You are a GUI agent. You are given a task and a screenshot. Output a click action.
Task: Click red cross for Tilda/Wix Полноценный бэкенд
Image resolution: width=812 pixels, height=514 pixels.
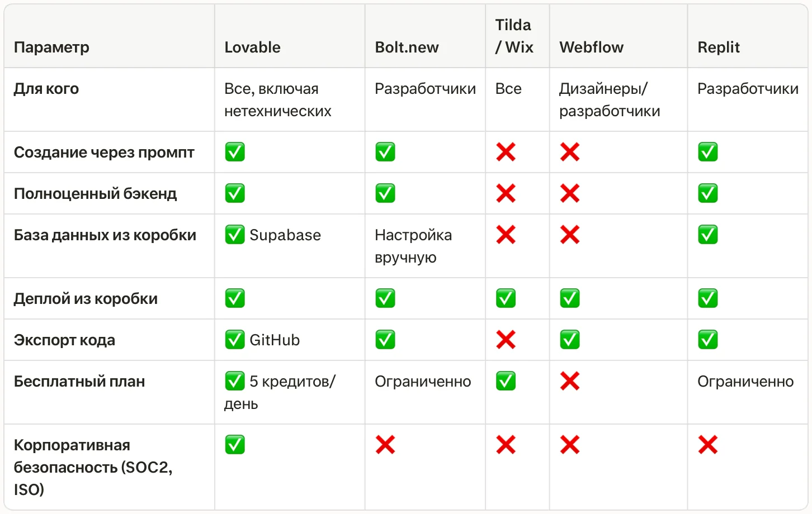[x=506, y=193]
